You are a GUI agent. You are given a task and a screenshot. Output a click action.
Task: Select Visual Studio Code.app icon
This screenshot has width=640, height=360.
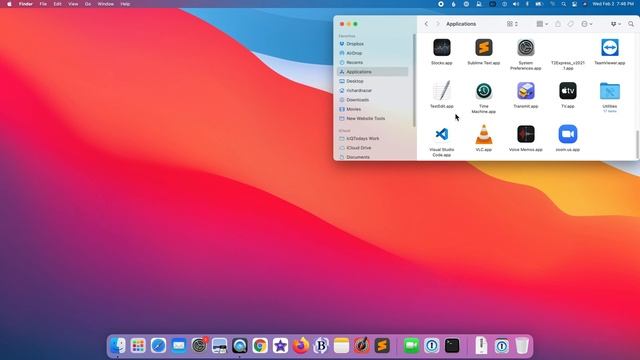pos(442,134)
